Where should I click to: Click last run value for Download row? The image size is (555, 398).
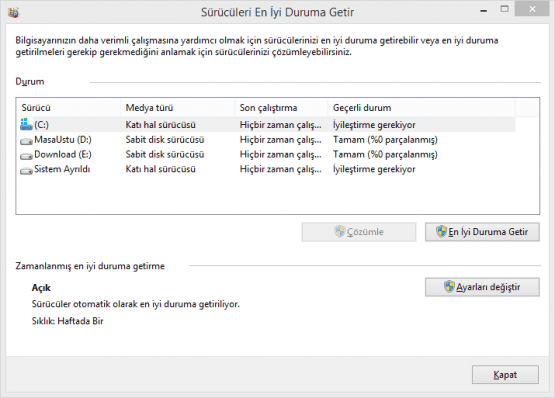[x=281, y=155]
